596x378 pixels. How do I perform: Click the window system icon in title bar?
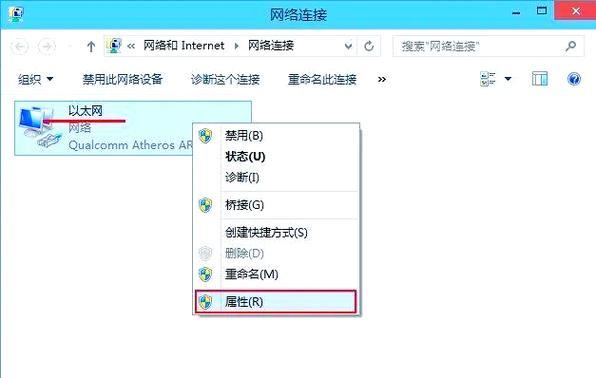(16, 14)
